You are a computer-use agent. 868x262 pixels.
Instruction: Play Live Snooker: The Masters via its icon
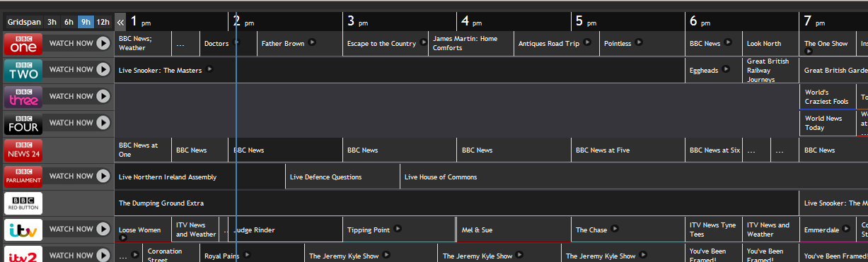point(209,69)
